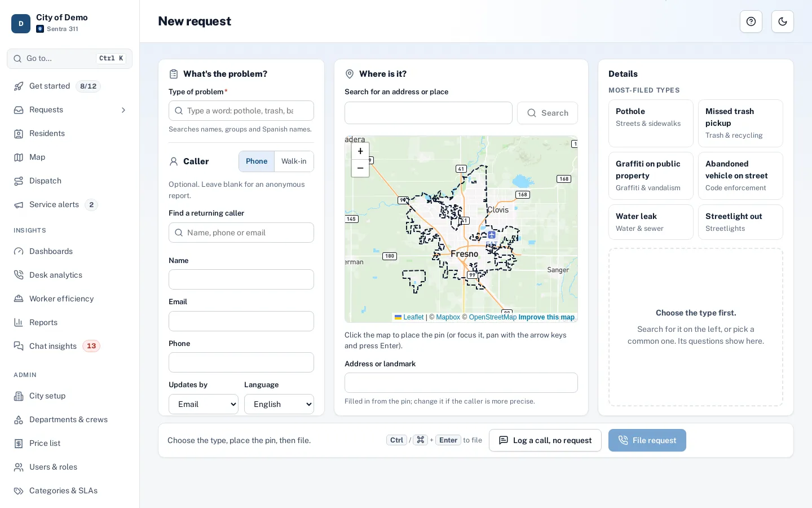Open the Language dropdown
This screenshot has width=812, height=508.
(x=279, y=404)
